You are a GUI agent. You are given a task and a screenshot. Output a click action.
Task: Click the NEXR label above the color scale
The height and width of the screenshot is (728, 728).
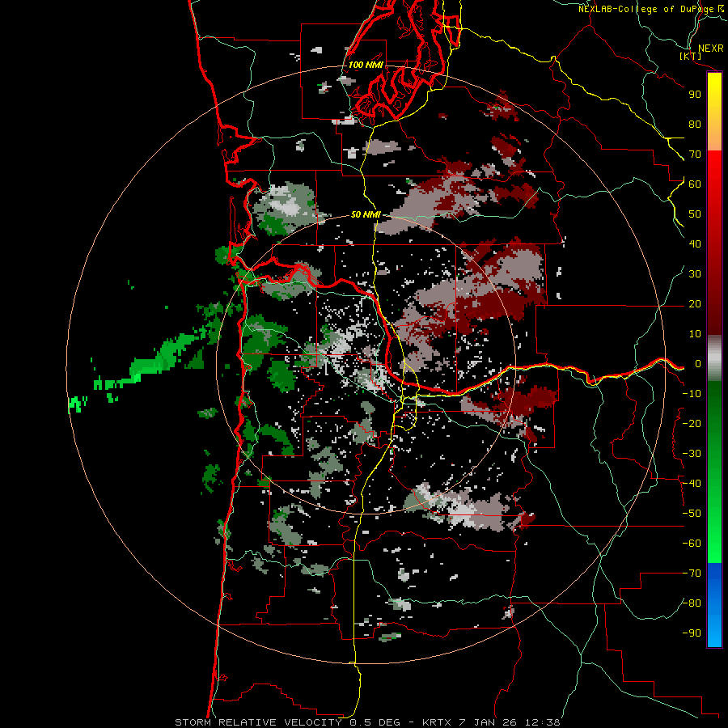point(711,49)
